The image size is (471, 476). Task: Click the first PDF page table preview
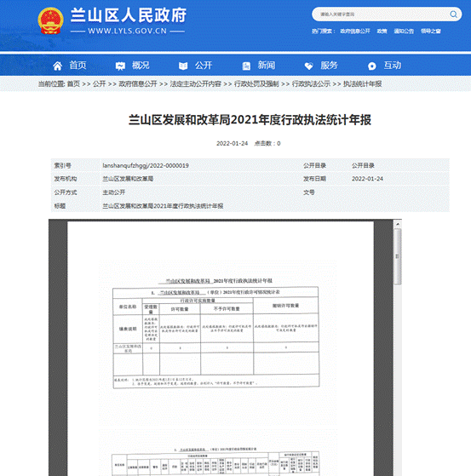[x=215, y=337]
